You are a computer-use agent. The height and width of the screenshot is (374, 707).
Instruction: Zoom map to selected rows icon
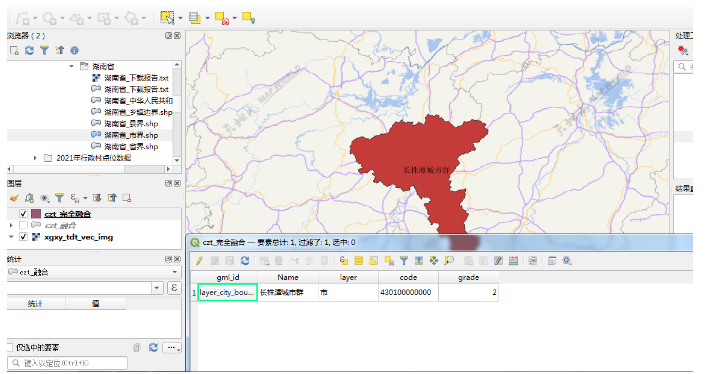click(449, 260)
